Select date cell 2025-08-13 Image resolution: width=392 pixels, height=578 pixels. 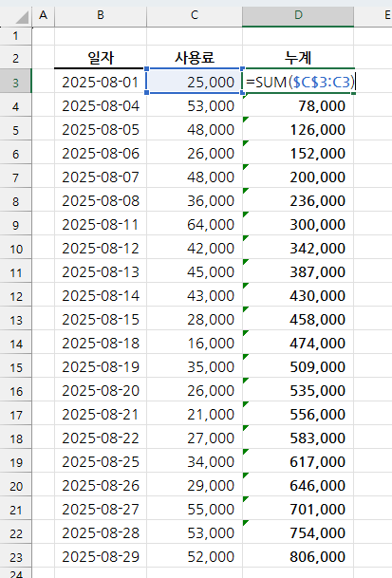tap(101, 271)
